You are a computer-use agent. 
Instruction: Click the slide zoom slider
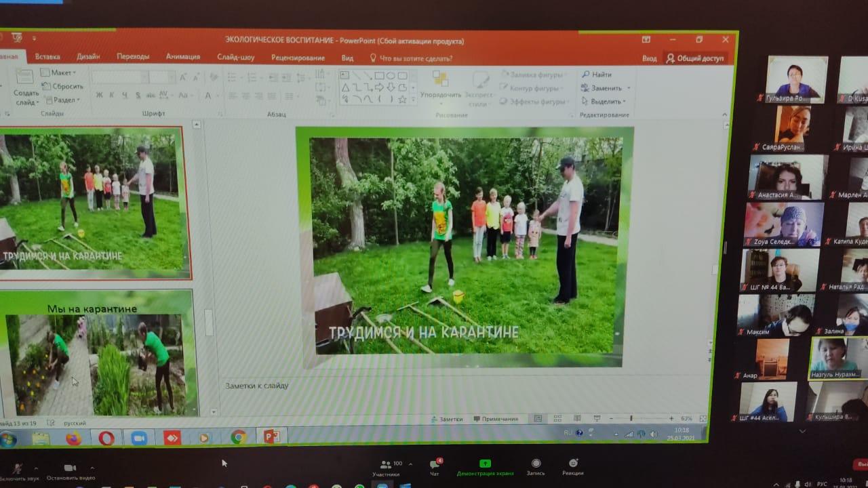pyautogui.click(x=631, y=419)
